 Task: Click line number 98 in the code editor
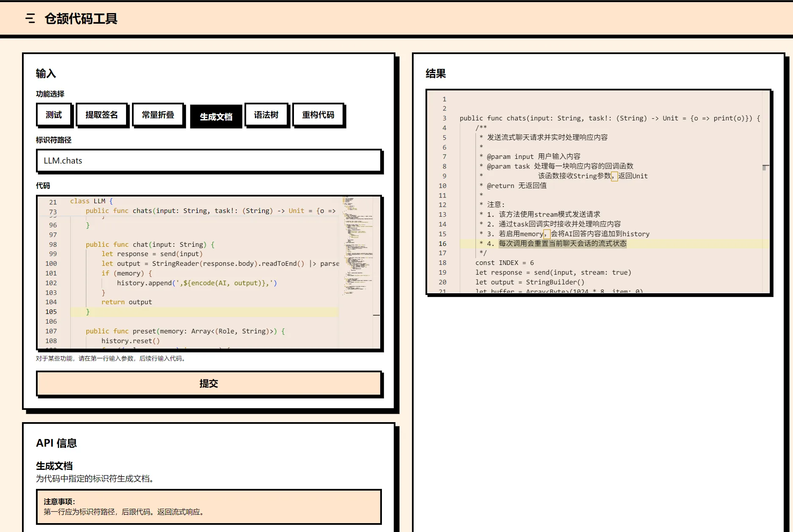(x=52, y=244)
